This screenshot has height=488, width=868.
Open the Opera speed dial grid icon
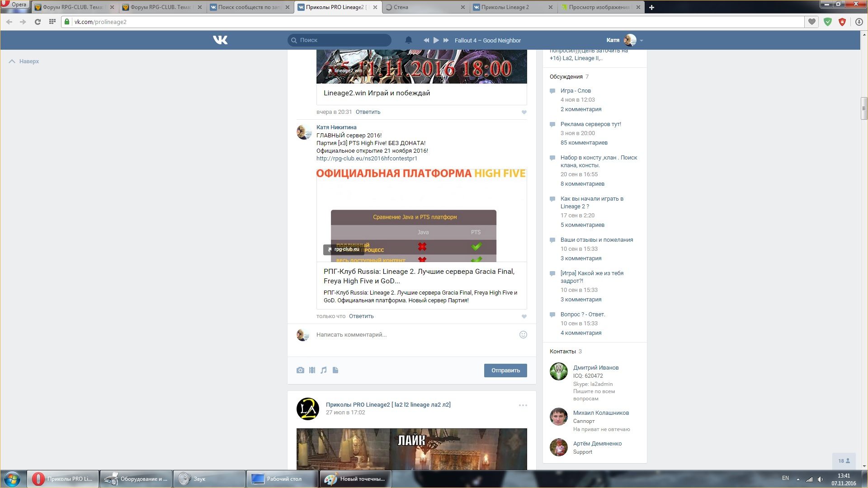(x=52, y=22)
